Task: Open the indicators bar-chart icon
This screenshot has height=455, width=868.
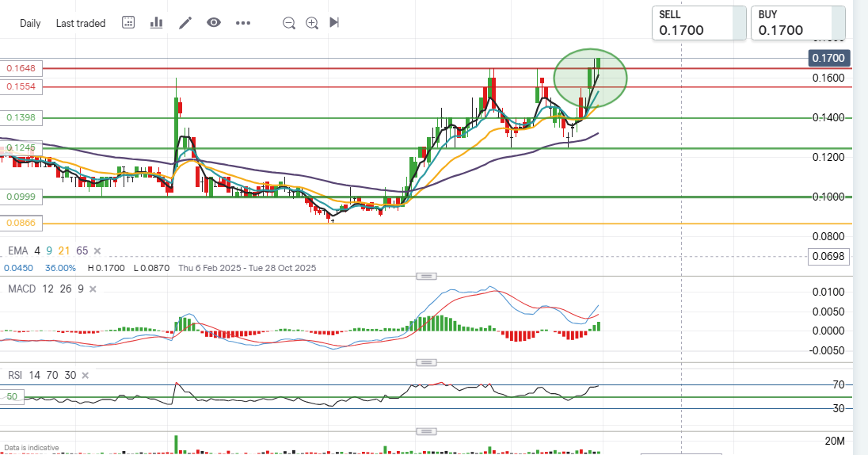Action: pos(157,23)
